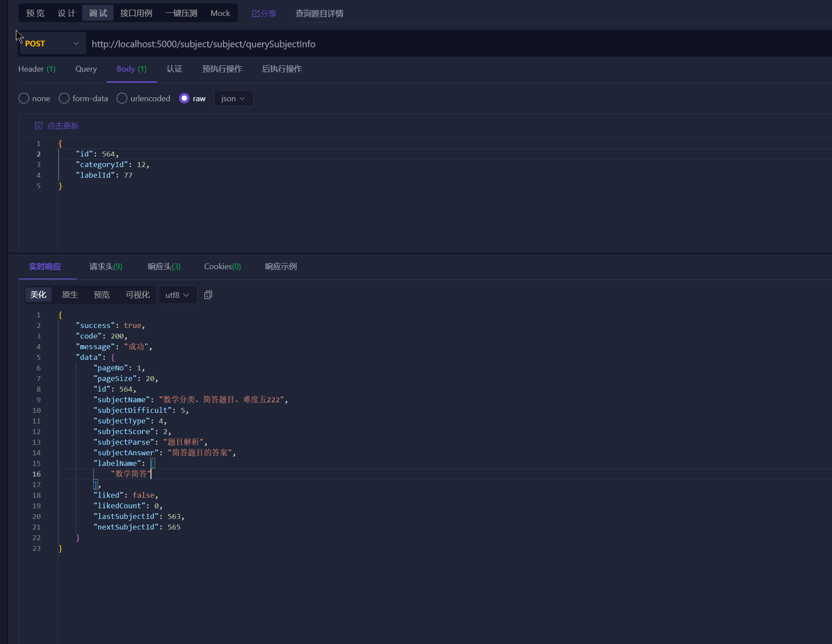Open the 后执行操作 tab
Screen dimensions: 832x644
tap(282, 69)
